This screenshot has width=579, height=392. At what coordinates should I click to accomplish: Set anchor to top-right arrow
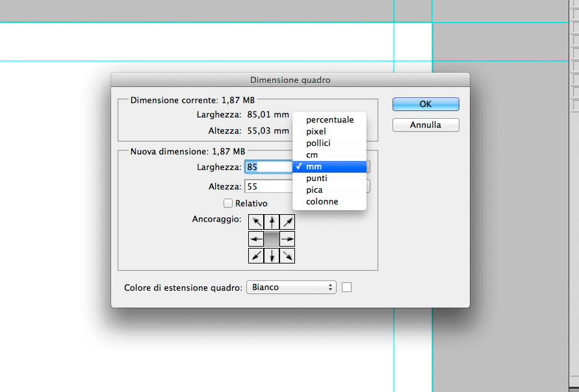point(287,222)
